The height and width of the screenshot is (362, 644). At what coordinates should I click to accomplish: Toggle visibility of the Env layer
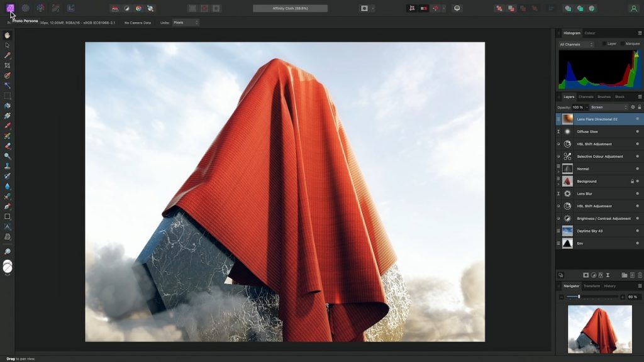point(638,243)
